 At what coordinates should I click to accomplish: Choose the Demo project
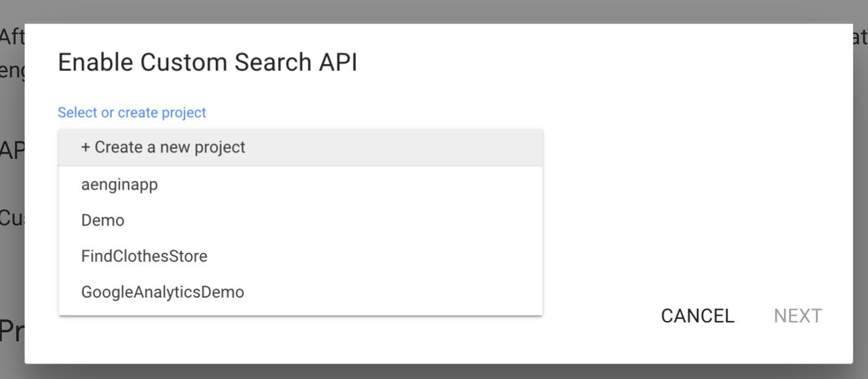coord(103,220)
